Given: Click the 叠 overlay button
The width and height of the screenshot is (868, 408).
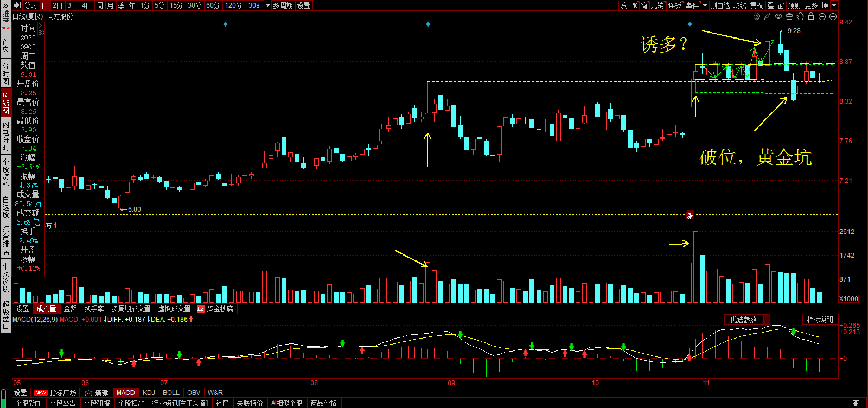Looking at the screenshot, I should tap(770, 5).
